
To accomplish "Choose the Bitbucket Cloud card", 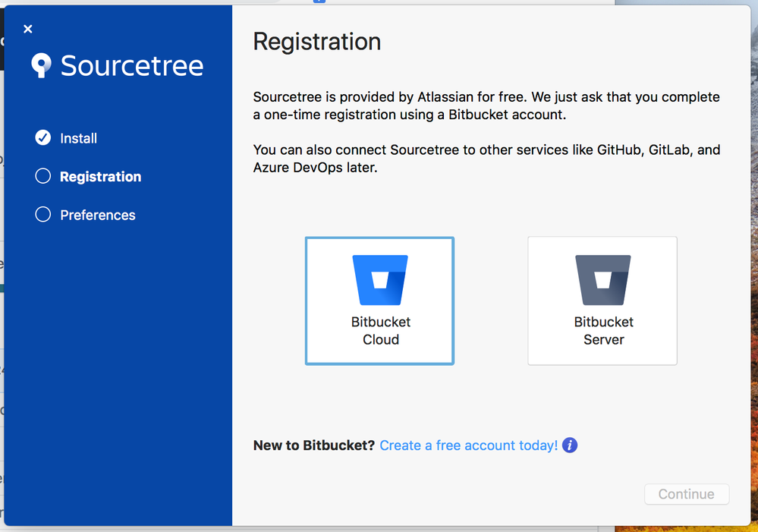I will (x=379, y=301).
